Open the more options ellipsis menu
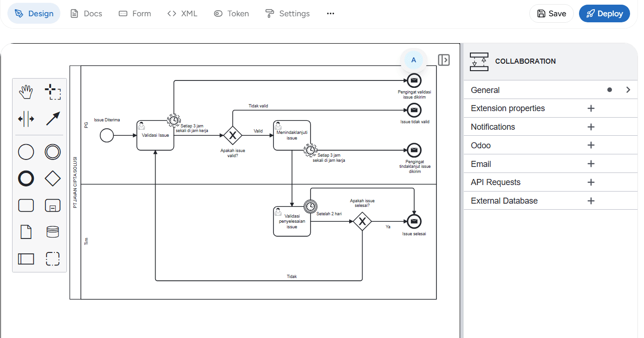 [x=331, y=13]
